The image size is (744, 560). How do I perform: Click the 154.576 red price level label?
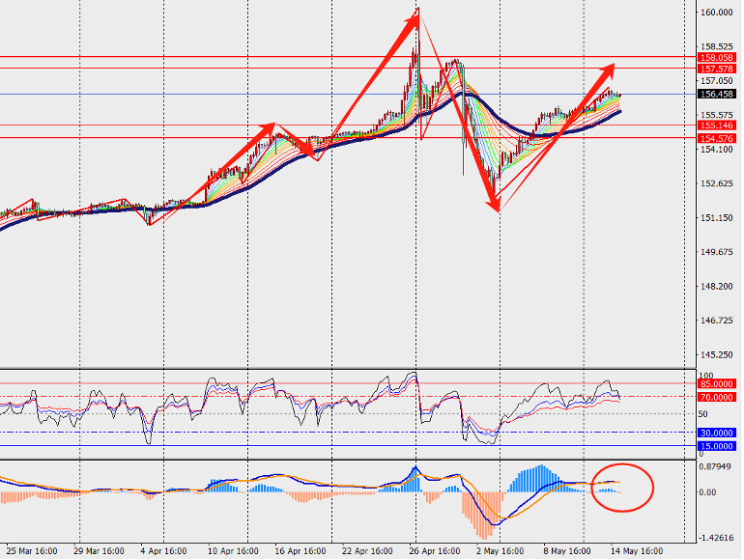tap(717, 138)
